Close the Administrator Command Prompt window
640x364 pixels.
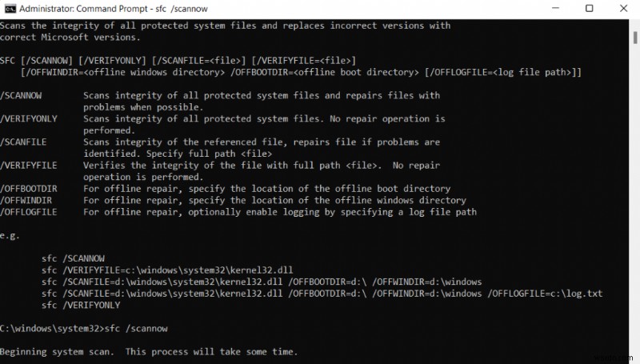click(625, 8)
